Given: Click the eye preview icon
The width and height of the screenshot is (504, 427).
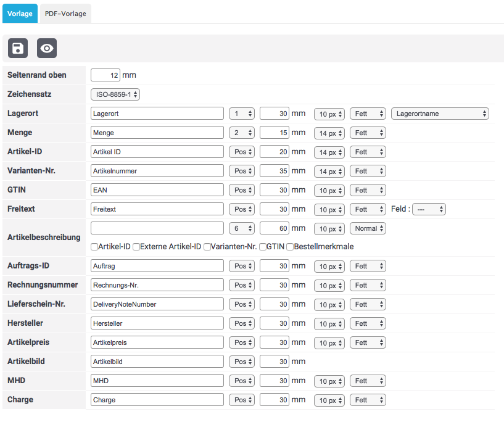Looking at the screenshot, I should tap(47, 48).
